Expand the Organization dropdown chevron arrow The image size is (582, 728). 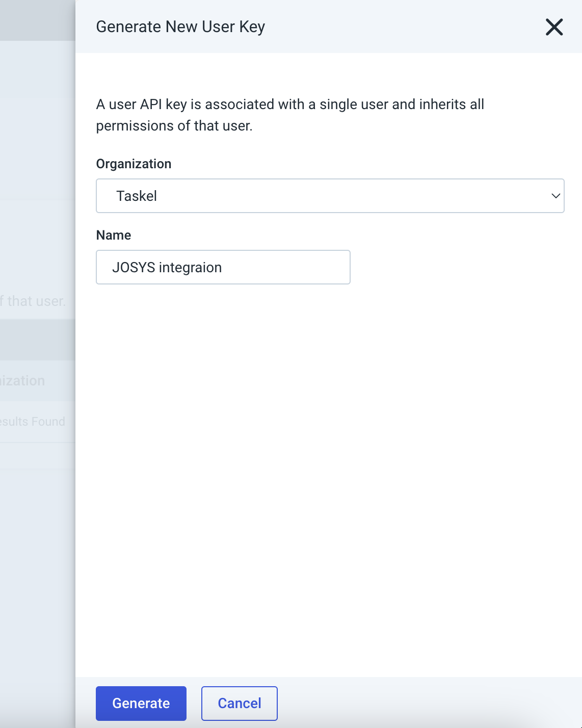(555, 196)
